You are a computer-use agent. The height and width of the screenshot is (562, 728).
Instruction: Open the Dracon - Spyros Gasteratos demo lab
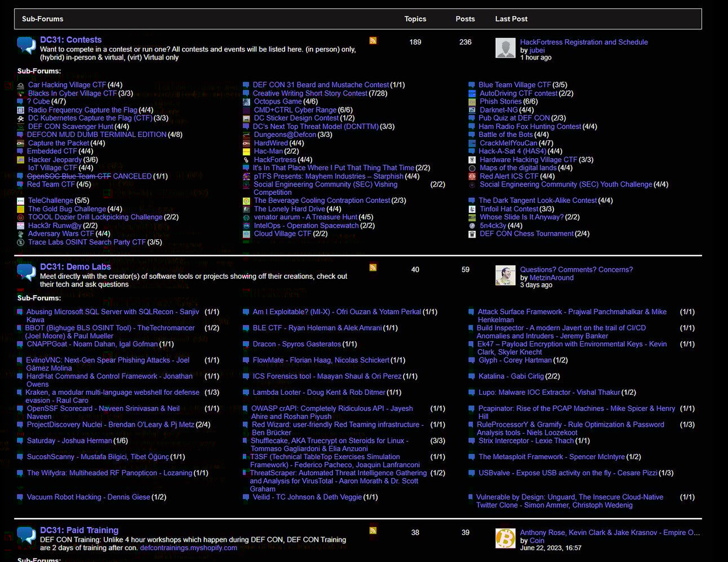(297, 344)
